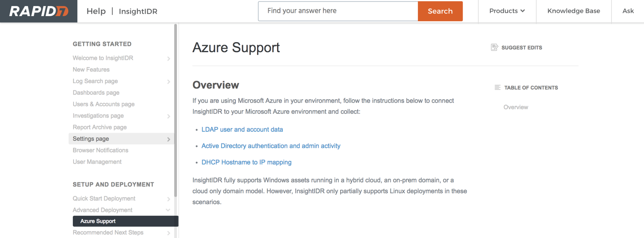
Task: Go to the New Features page
Action: tap(91, 70)
